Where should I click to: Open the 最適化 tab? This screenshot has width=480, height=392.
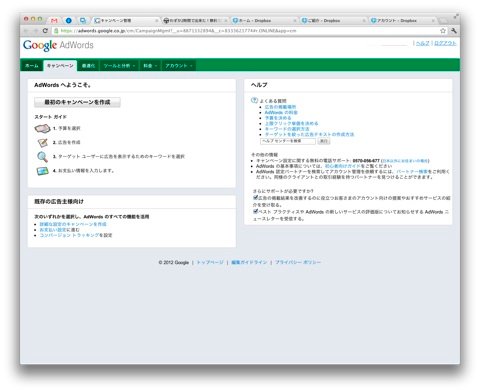[x=88, y=66]
